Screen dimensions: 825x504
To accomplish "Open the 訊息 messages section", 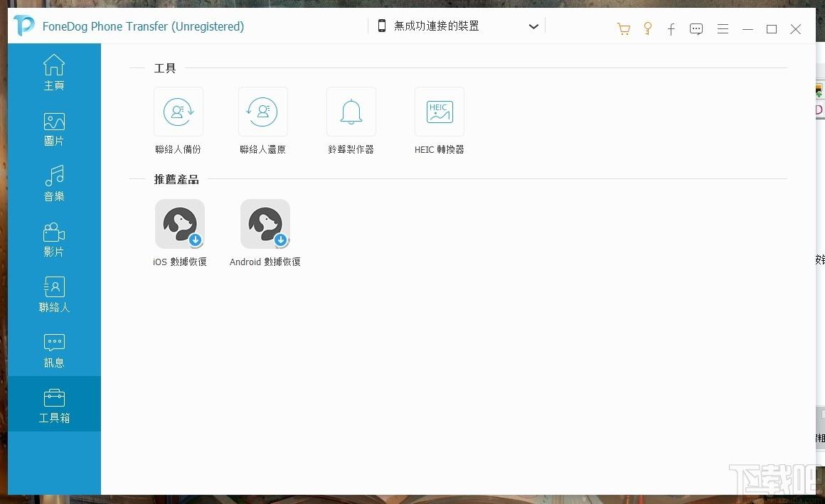I will (53, 350).
